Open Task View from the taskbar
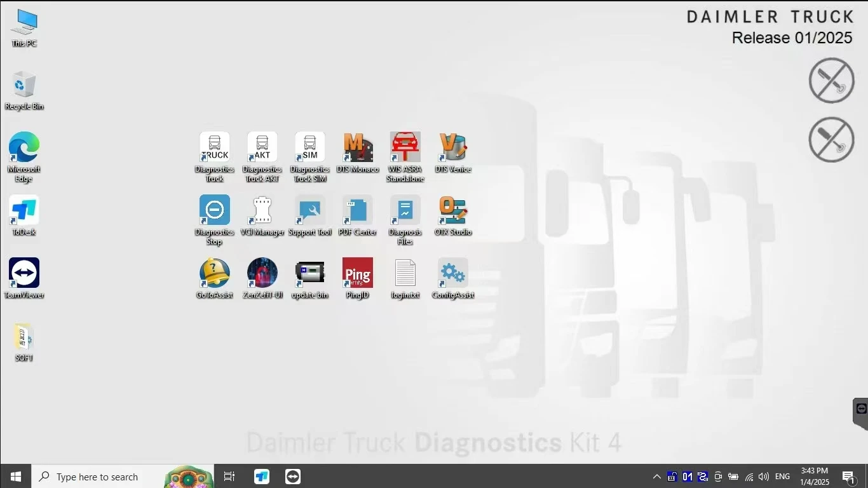The width and height of the screenshot is (868, 488). [x=229, y=477]
